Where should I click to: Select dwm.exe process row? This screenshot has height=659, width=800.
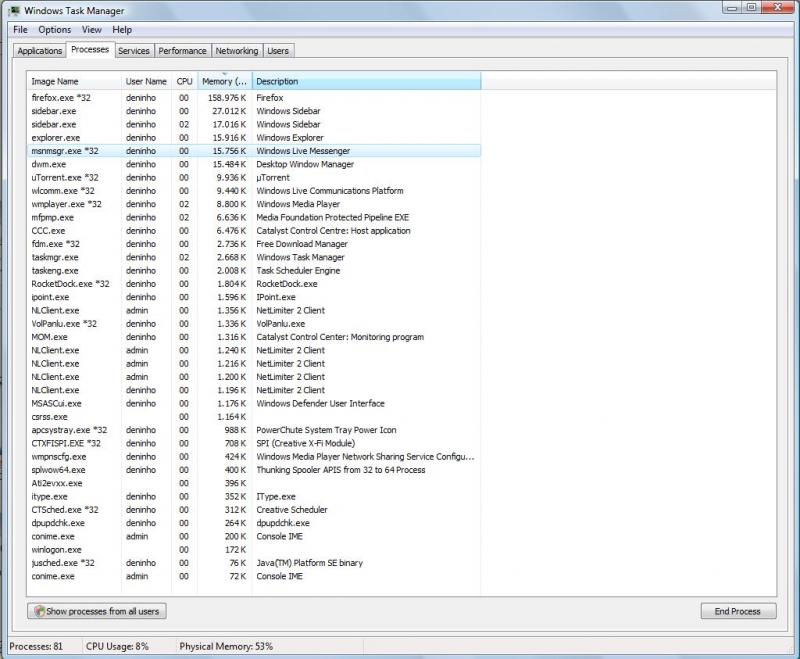pyautogui.click(x=254, y=164)
